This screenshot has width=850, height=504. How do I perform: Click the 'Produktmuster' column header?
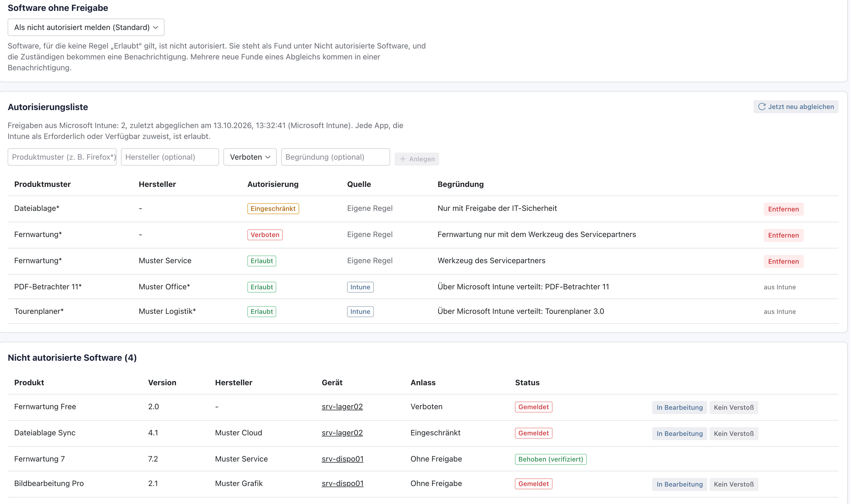42,184
